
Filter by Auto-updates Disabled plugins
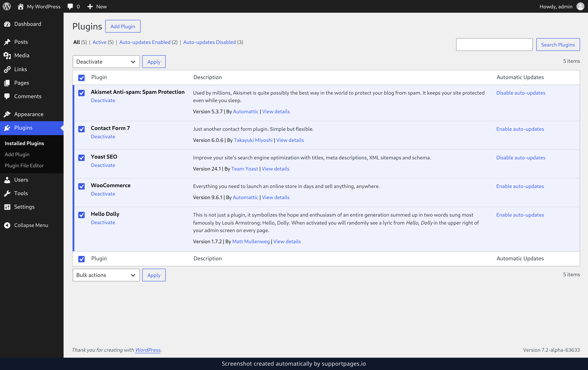[210, 42]
